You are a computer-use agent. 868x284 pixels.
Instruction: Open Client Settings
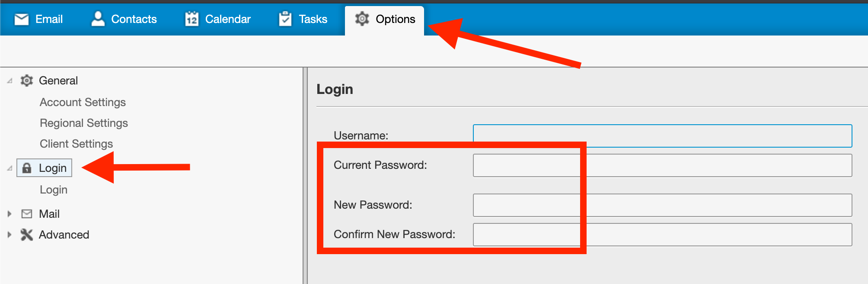(76, 144)
